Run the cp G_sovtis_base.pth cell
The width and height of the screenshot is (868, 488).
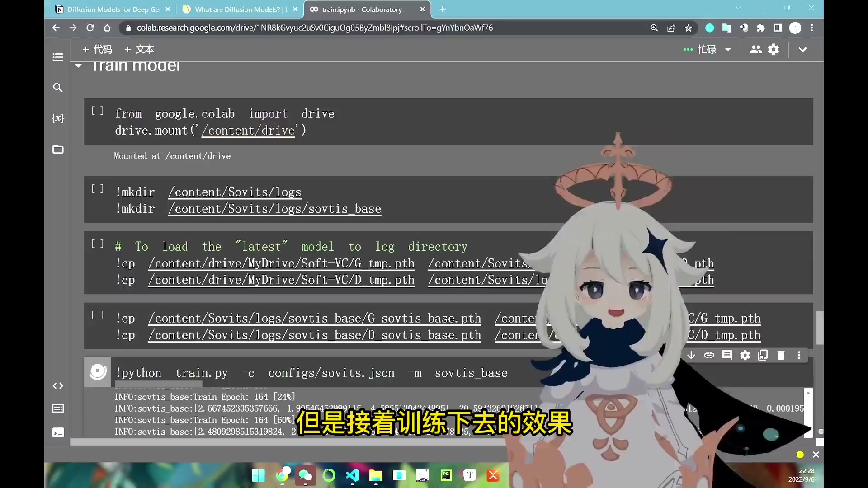98,315
